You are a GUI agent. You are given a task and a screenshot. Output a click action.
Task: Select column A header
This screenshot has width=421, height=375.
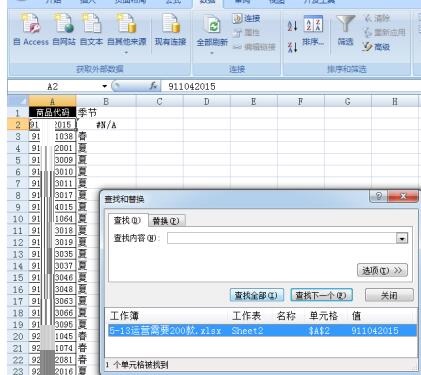52,101
